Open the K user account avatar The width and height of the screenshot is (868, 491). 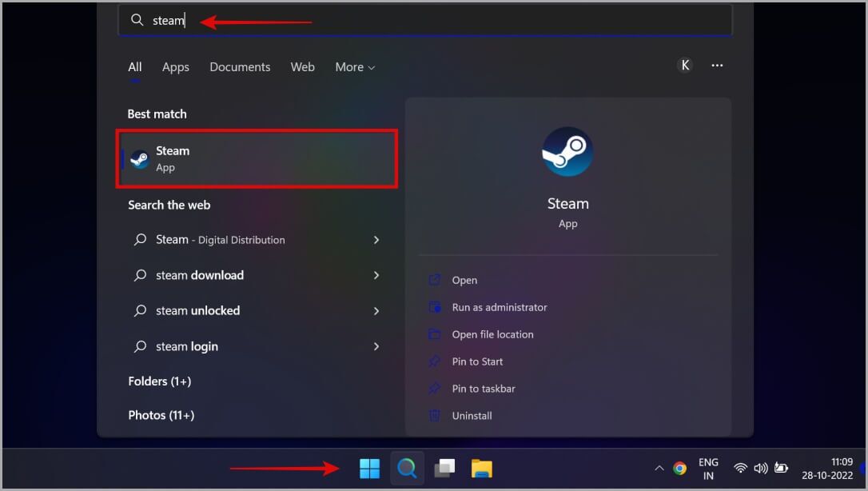pyautogui.click(x=685, y=66)
